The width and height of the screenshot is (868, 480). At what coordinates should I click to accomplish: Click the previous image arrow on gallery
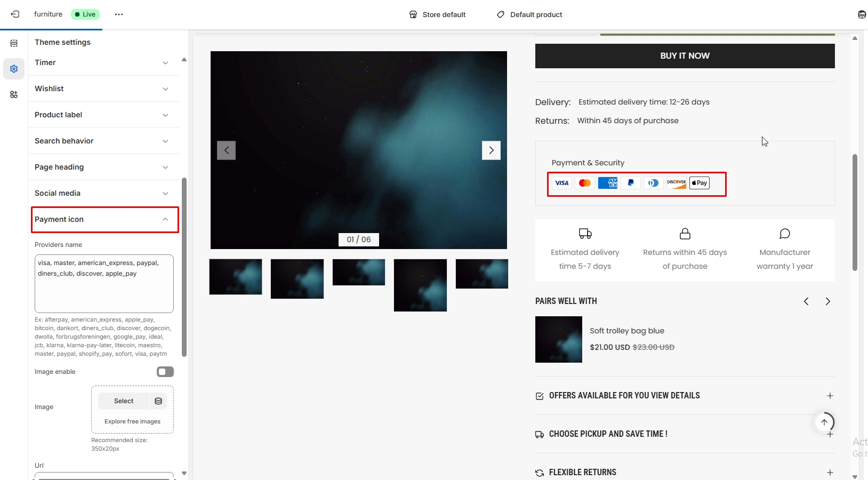coord(226,150)
